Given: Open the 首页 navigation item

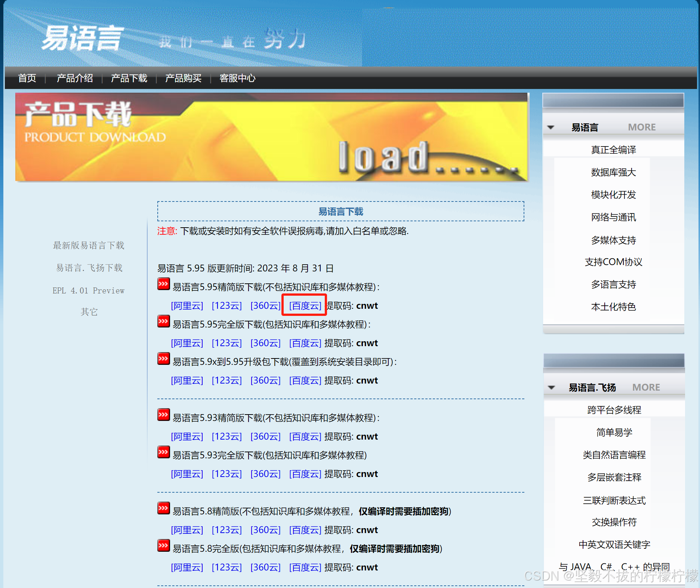Looking at the screenshot, I should [x=27, y=78].
